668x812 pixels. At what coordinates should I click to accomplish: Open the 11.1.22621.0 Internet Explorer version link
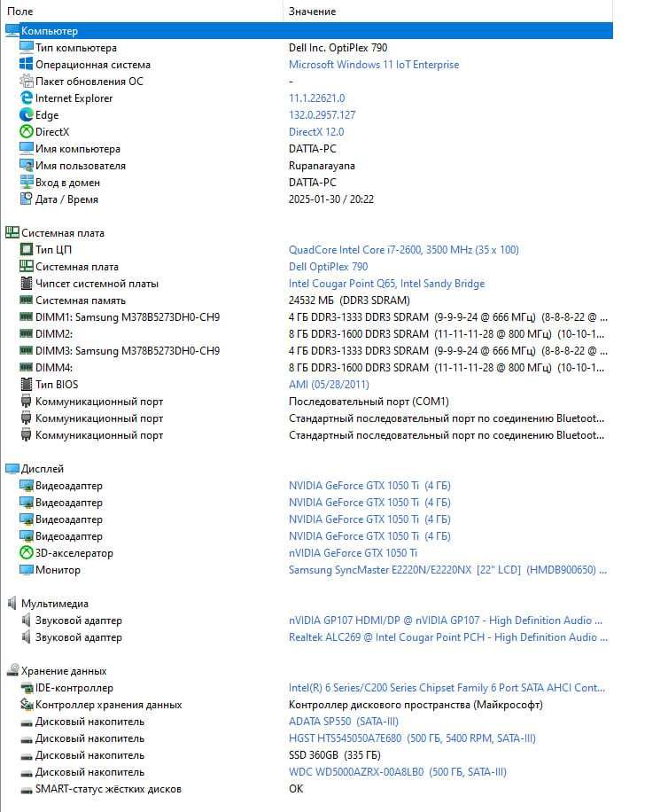pos(316,98)
